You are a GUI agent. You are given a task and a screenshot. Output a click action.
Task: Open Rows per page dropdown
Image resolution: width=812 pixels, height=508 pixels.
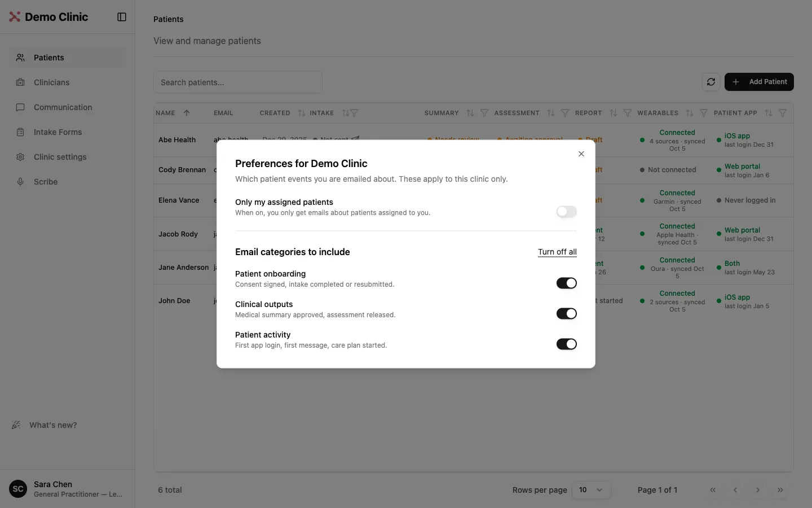click(x=591, y=490)
